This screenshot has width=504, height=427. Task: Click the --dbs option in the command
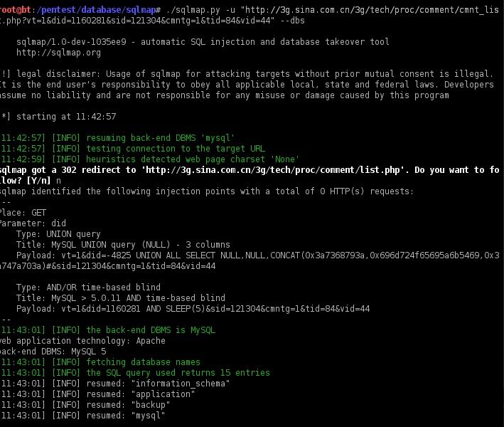pyautogui.click(x=292, y=21)
